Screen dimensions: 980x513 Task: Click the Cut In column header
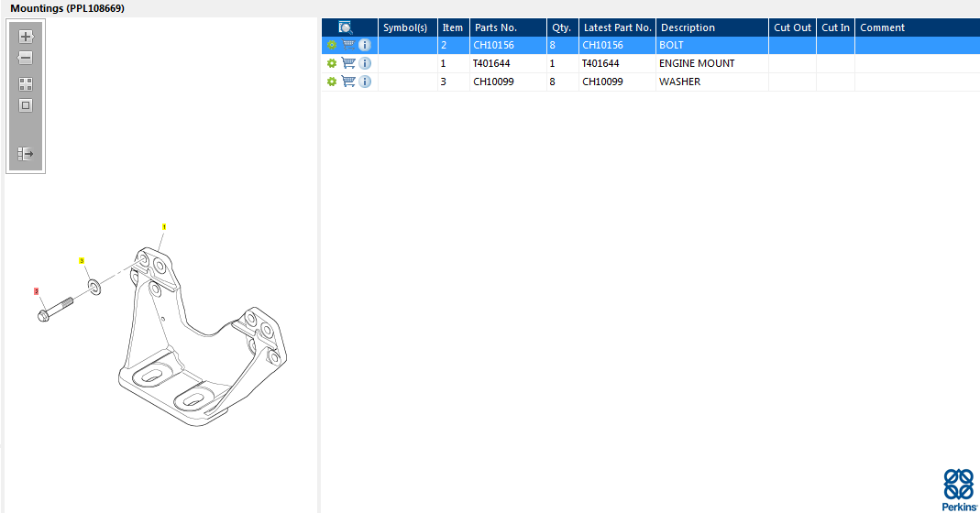[835, 27]
